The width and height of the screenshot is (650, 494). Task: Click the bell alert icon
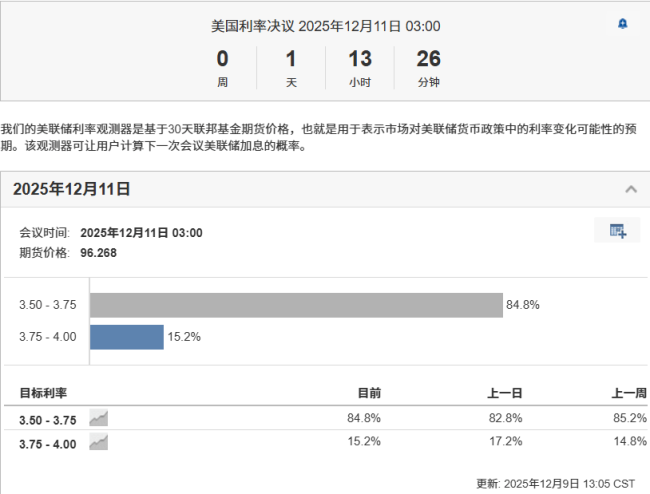(x=623, y=24)
